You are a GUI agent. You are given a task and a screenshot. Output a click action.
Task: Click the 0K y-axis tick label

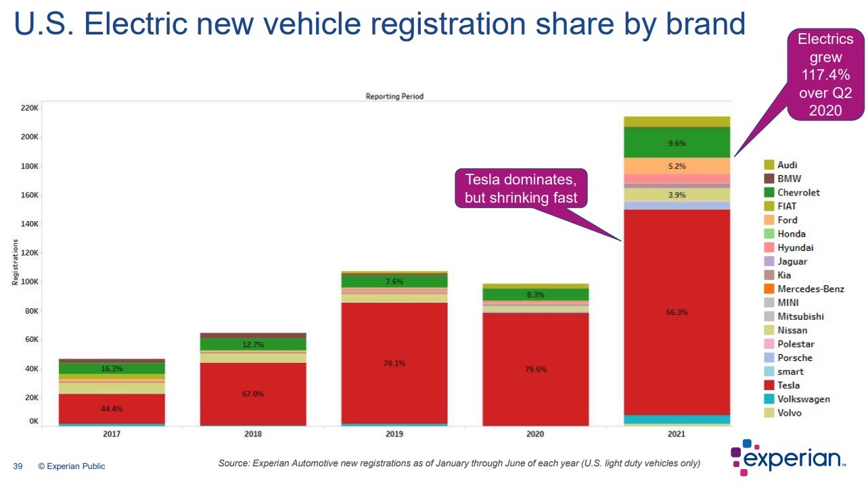tap(34, 421)
